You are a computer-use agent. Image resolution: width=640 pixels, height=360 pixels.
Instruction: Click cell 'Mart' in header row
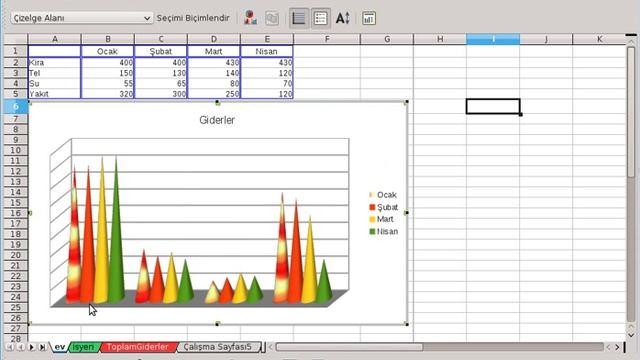(x=214, y=51)
